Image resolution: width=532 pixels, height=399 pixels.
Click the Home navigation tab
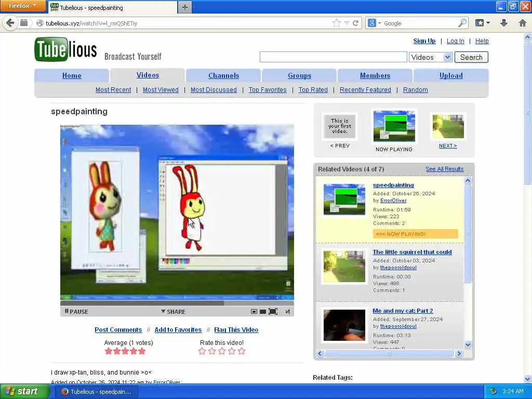pyautogui.click(x=72, y=75)
